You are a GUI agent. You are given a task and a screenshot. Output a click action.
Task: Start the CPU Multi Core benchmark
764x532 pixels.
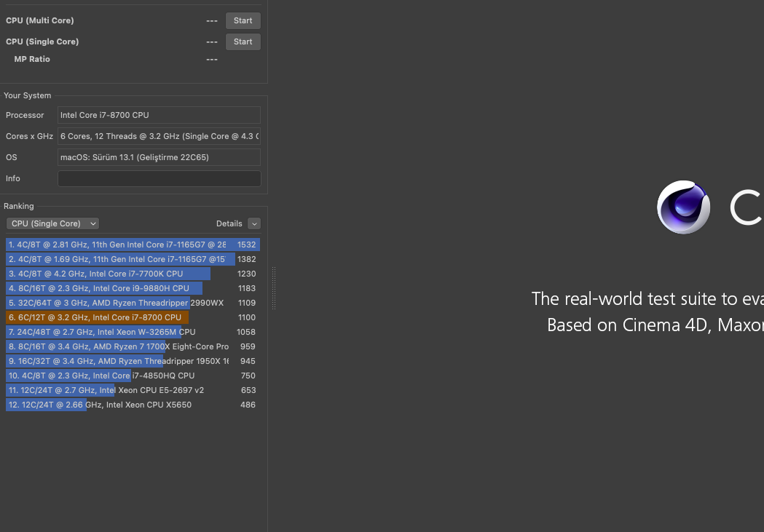pos(243,21)
